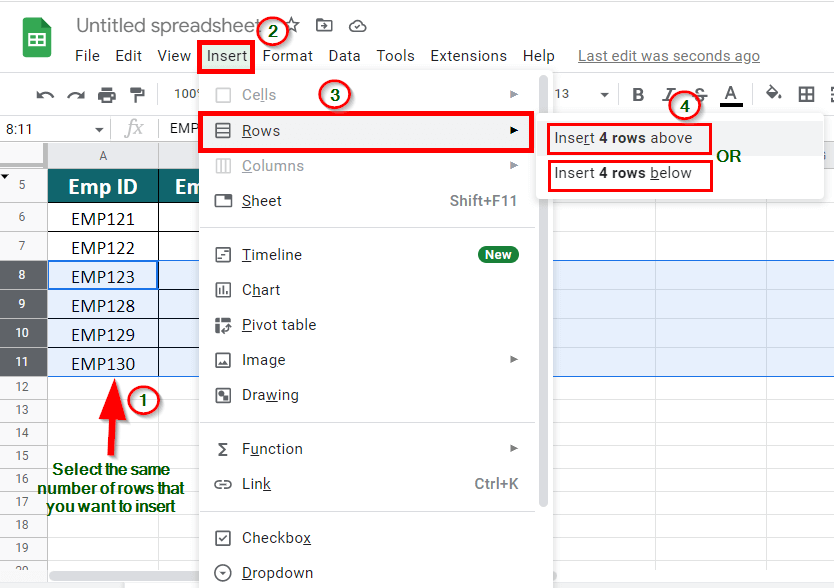Open the File menu

[87, 56]
